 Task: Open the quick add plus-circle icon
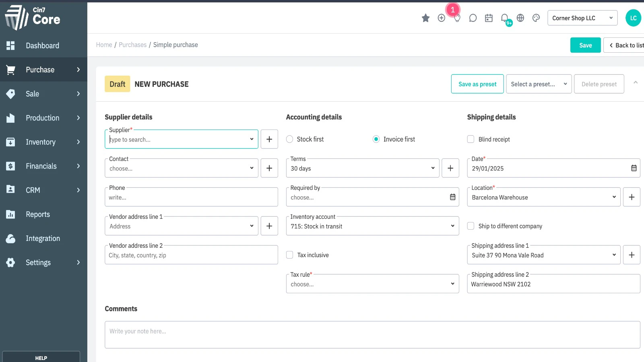point(442,18)
